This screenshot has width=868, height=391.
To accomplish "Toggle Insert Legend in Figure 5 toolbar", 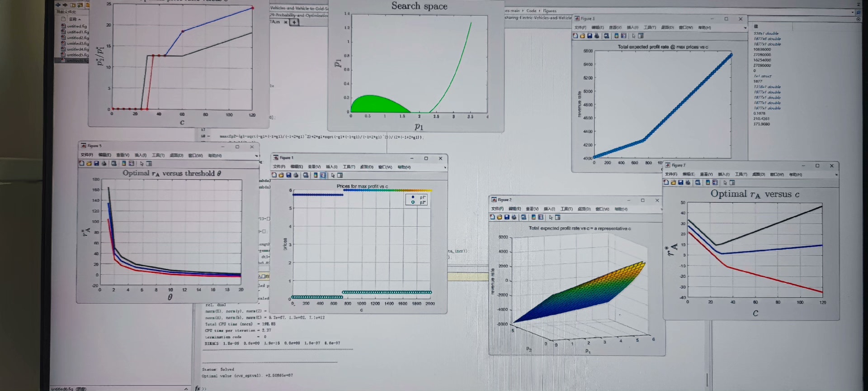I will (x=131, y=163).
